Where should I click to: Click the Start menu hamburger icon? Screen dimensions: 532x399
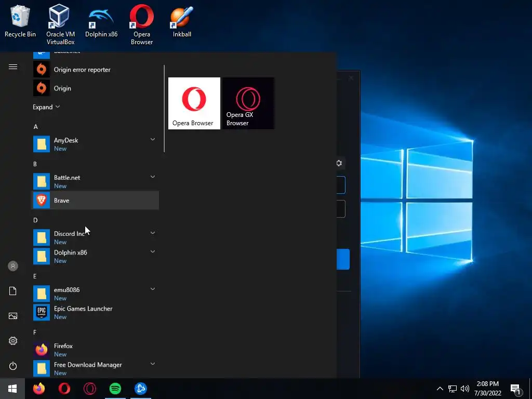[13, 67]
